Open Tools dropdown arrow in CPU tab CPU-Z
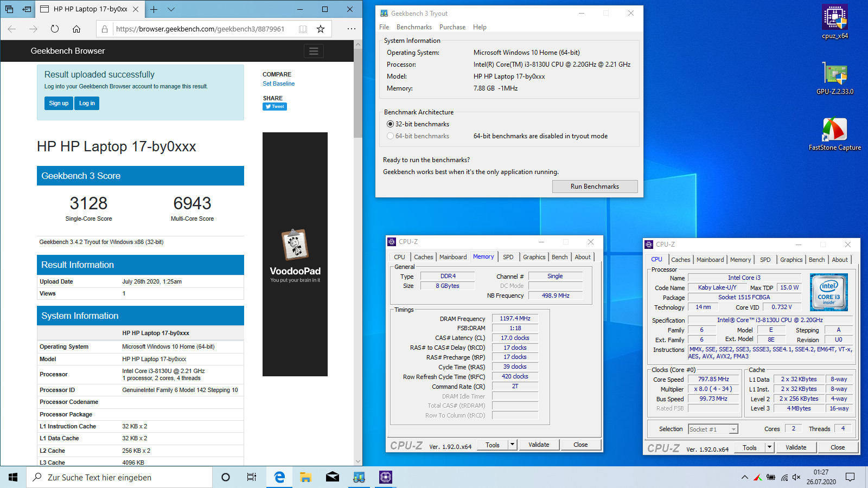 [769, 447]
